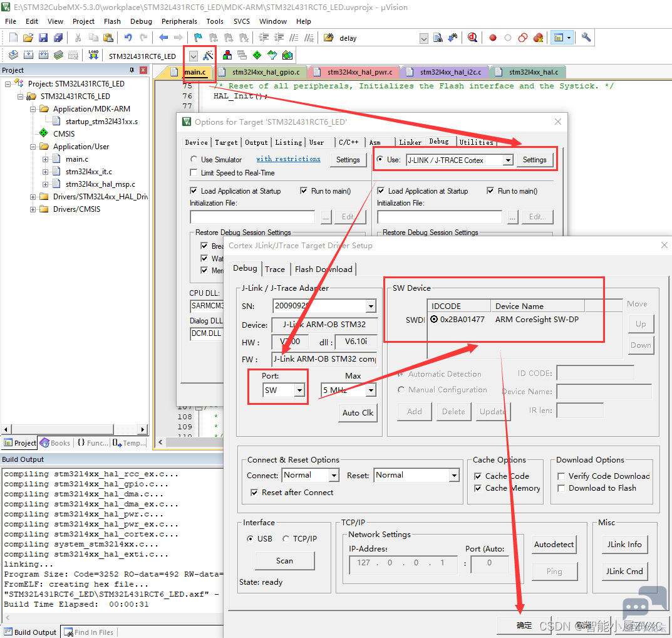Enable Limit Speed to Real-Time checkbox

tap(194, 173)
